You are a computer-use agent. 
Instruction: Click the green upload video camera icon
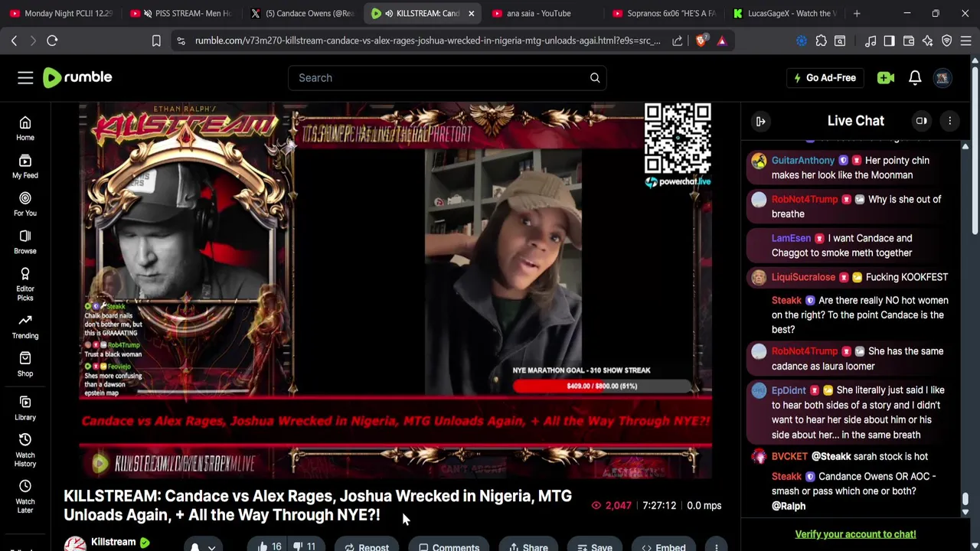pyautogui.click(x=886, y=77)
